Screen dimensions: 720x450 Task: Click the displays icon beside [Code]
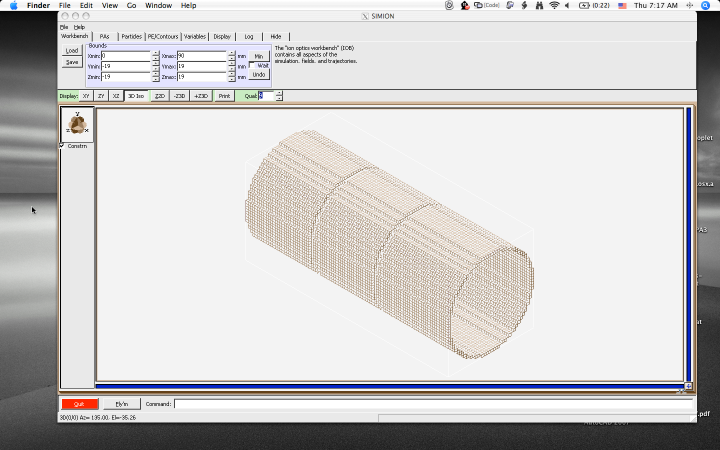click(x=478, y=6)
